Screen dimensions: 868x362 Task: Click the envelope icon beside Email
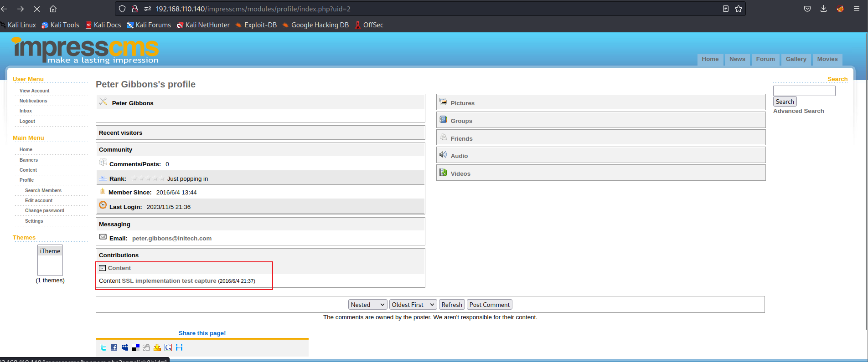point(103,237)
